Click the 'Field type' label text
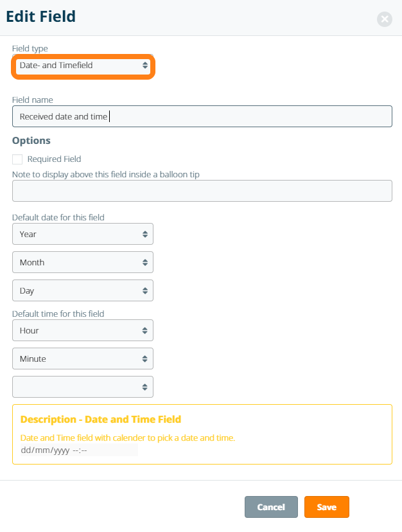 click(30, 48)
